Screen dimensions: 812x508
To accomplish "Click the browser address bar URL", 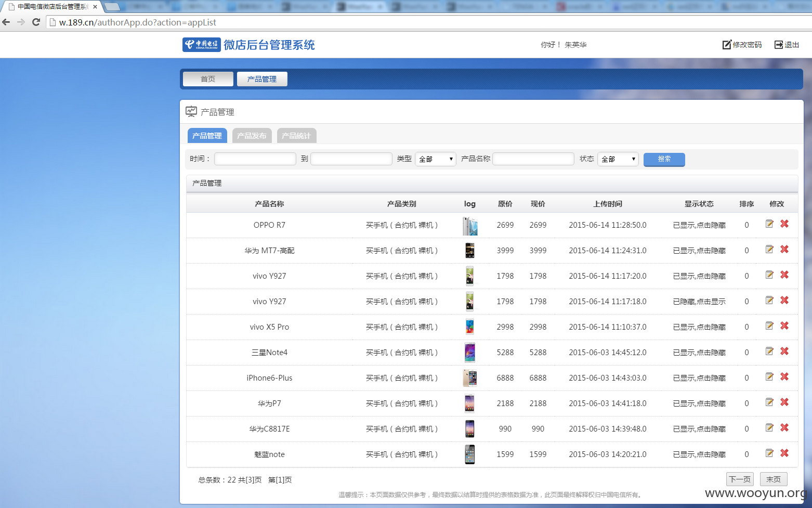I will [138, 22].
